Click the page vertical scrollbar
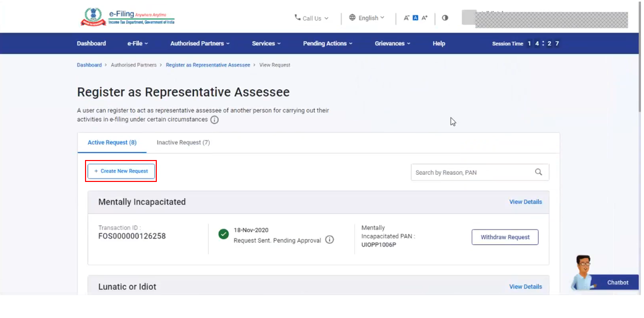The width and height of the screenshot is (644, 318). coord(641,56)
